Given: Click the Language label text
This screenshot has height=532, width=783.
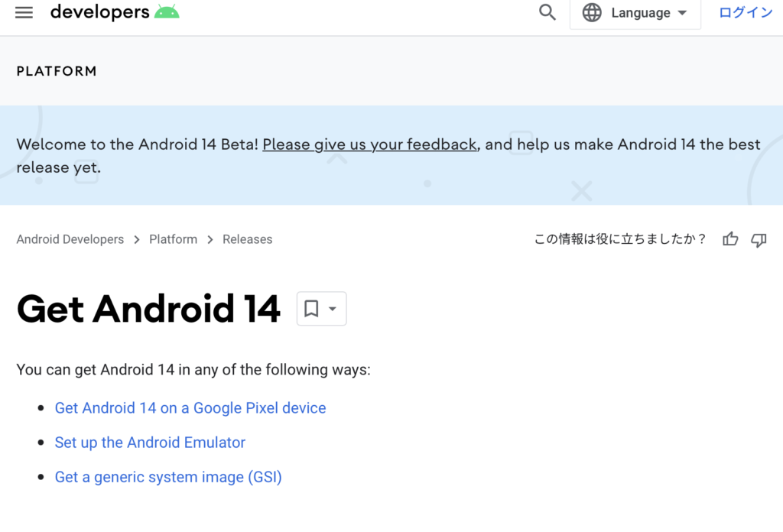Looking at the screenshot, I should [641, 13].
